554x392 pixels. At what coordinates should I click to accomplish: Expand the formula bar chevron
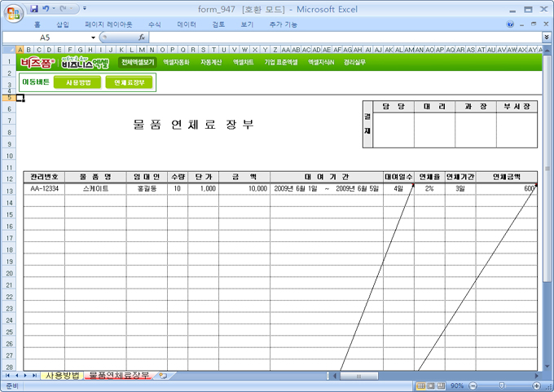pos(547,37)
